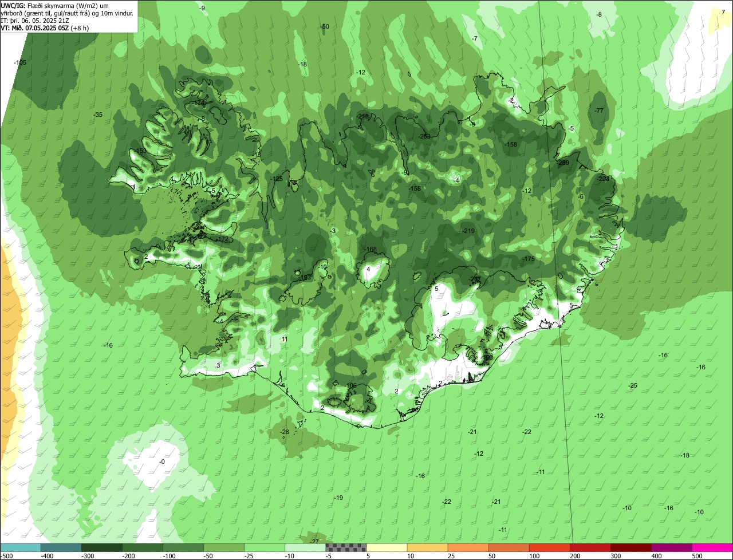Select the olive-green swatch between -50 and -25
Image resolution: width=733 pixels, height=560 pixels.
coord(223,547)
